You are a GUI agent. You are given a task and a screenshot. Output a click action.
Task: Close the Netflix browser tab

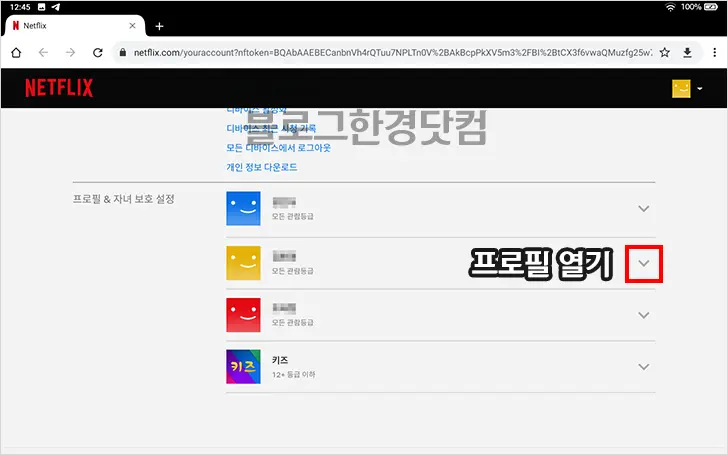(x=132, y=26)
